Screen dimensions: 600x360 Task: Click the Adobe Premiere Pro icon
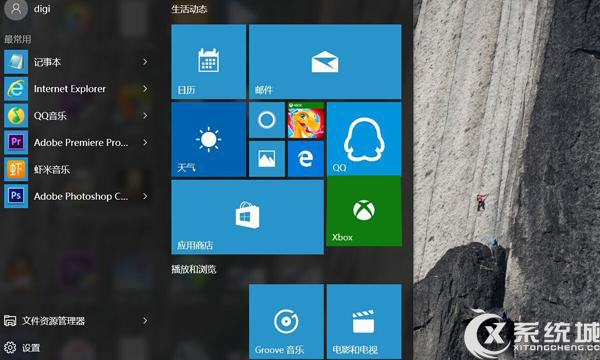pos(16,142)
